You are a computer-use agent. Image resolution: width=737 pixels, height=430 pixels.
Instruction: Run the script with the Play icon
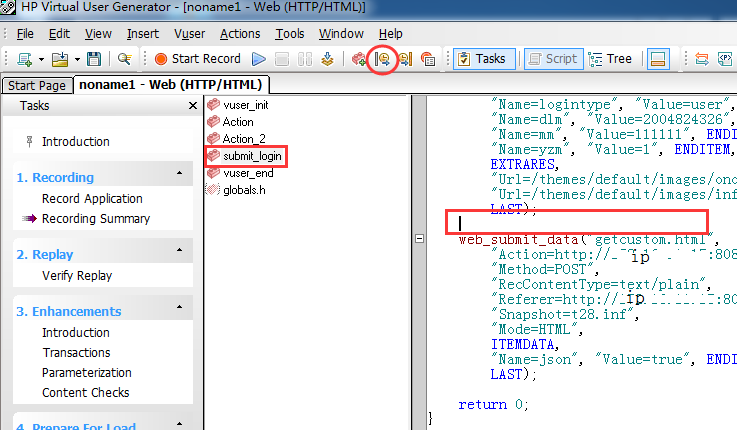(259, 59)
